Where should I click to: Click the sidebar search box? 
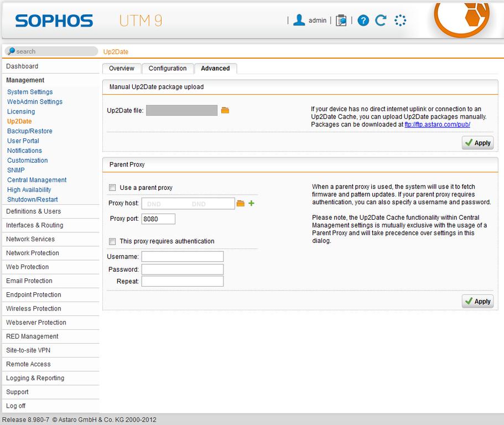(51, 51)
